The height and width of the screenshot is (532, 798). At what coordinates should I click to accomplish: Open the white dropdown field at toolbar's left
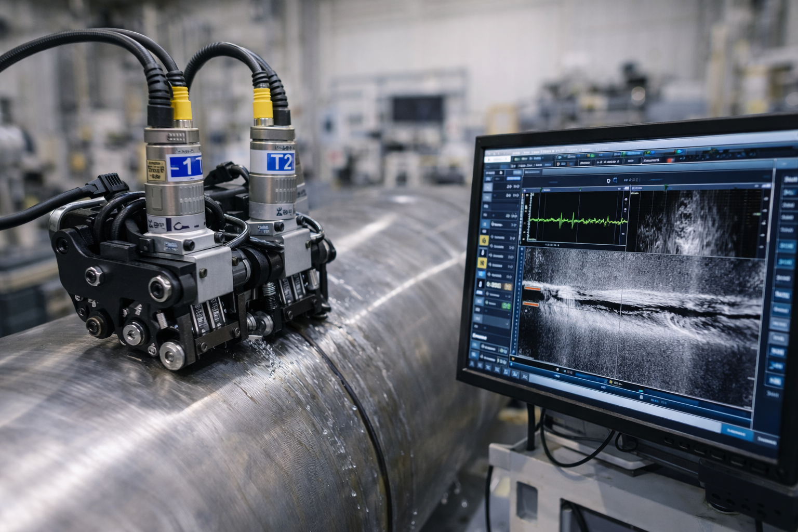(497, 158)
